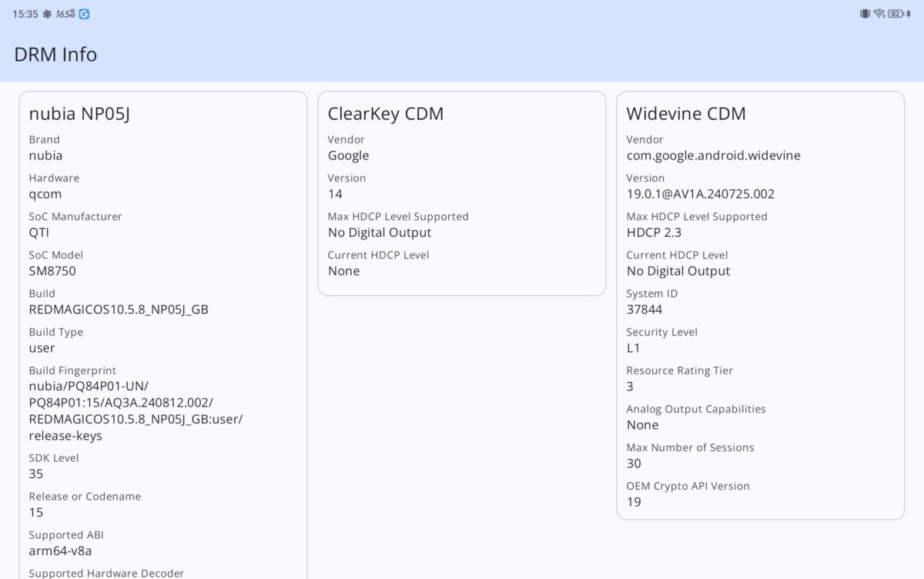Tap the fan icon in the status bar

click(x=47, y=14)
